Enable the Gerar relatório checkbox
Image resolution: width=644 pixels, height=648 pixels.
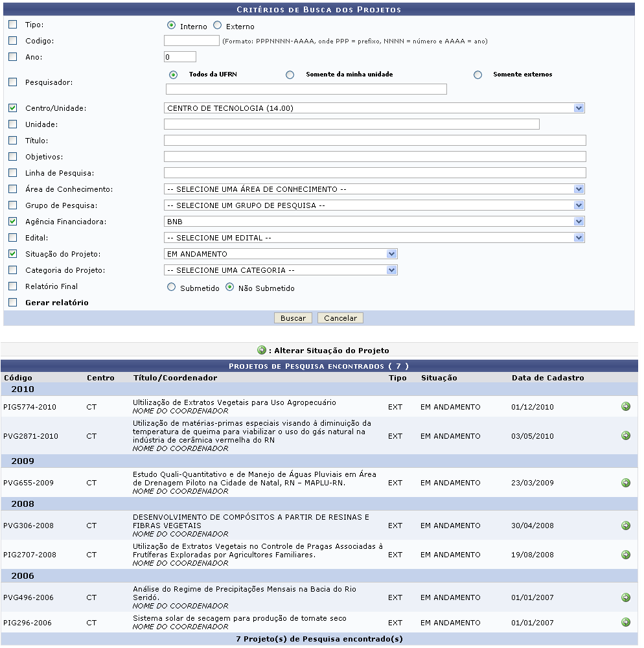coord(13,303)
